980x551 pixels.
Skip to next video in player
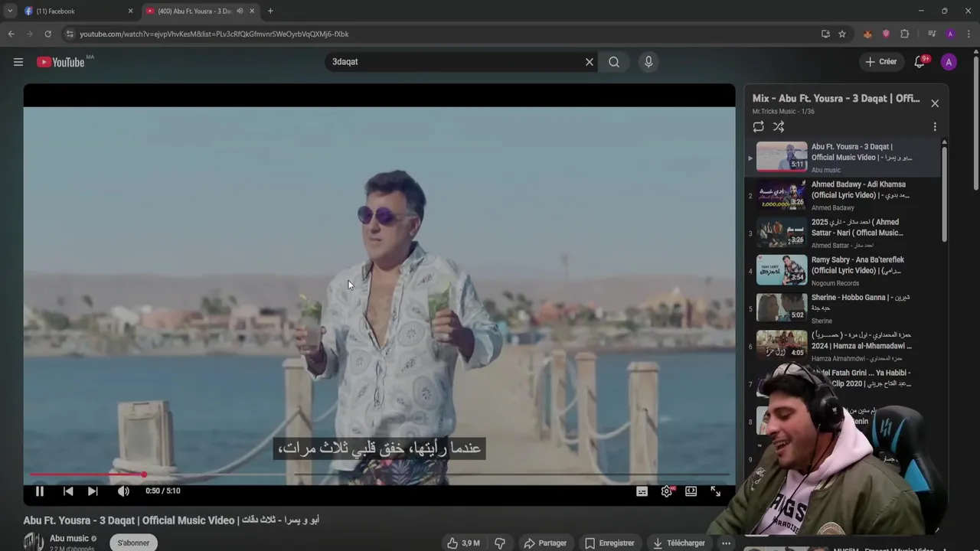(93, 491)
